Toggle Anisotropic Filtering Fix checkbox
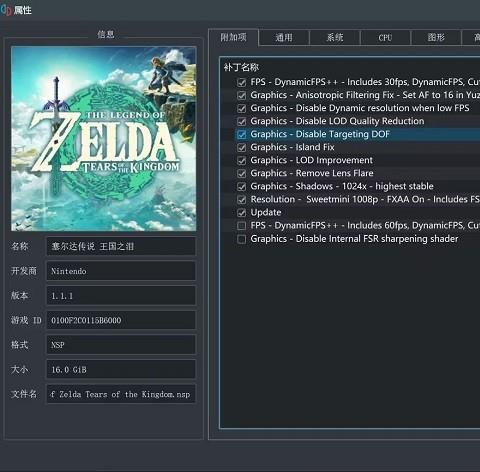Image resolution: width=480 pixels, height=472 pixels. [x=242, y=95]
